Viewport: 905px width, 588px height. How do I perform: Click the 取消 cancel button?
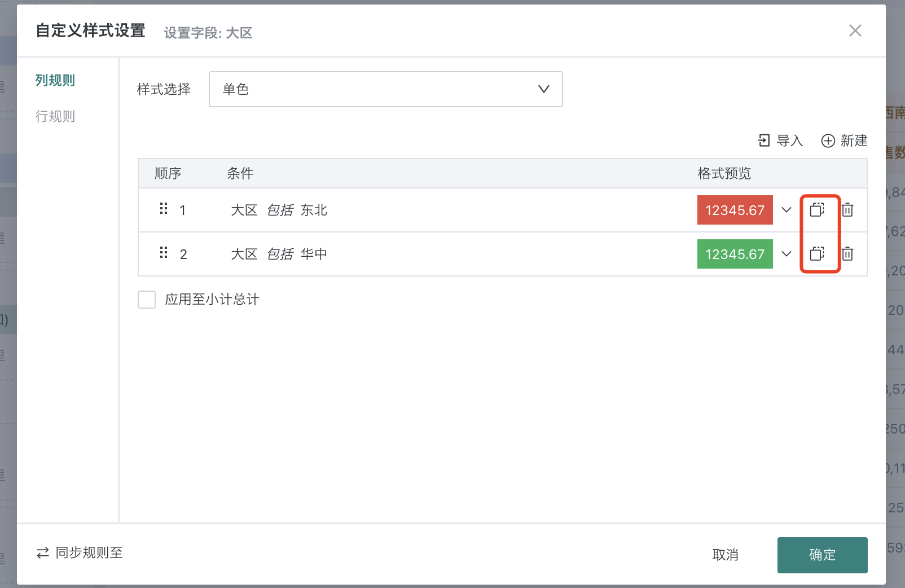(x=725, y=555)
